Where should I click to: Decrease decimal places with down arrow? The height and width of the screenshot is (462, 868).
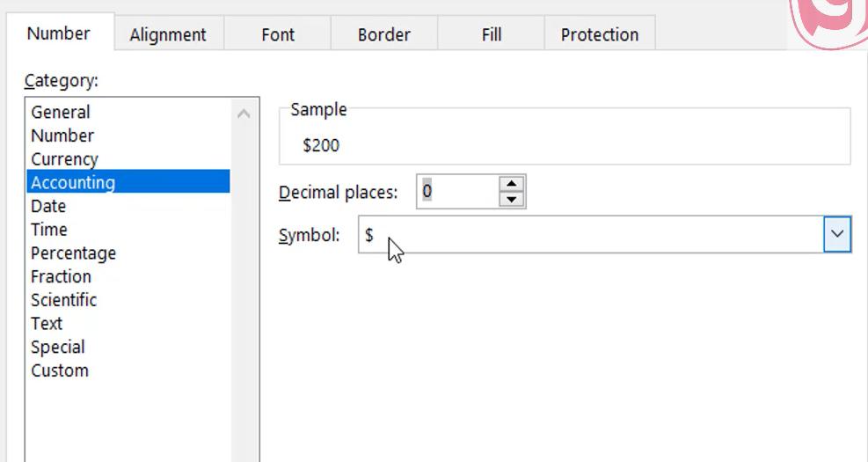tap(511, 199)
